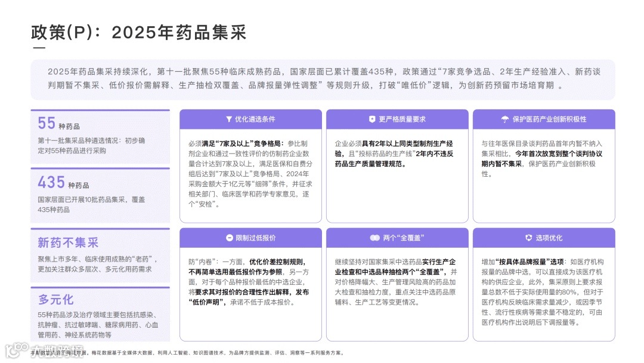The image size is (644, 363).
Task: Click the umbrella icon beside 保护医药产业创新积极性
Action: pos(505,119)
